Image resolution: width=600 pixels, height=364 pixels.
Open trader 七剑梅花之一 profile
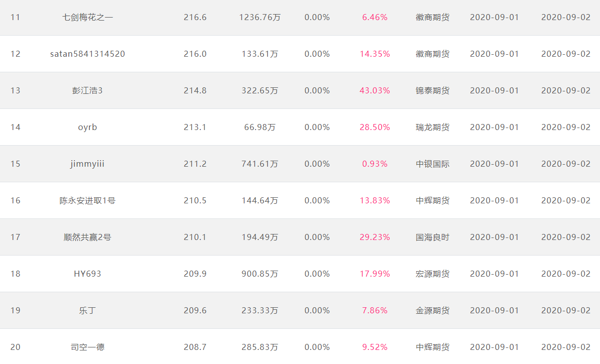pyautogui.click(x=87, y=17)
